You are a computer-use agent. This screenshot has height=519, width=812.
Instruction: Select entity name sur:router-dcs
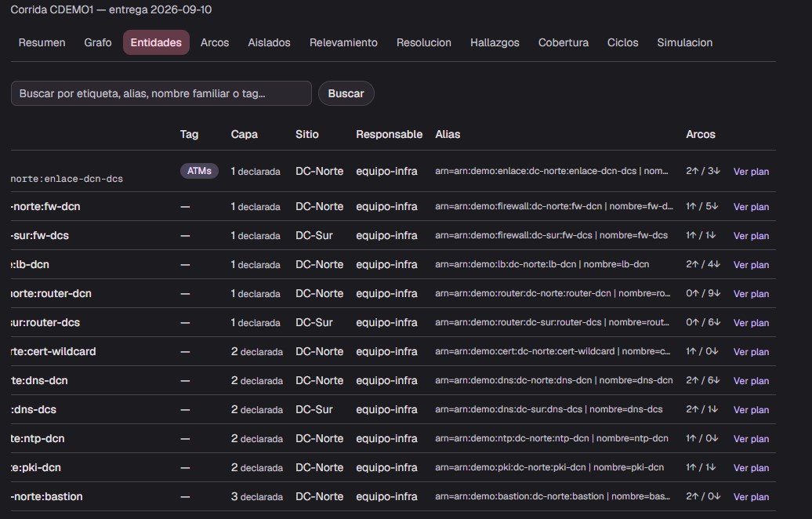(45, 322)
